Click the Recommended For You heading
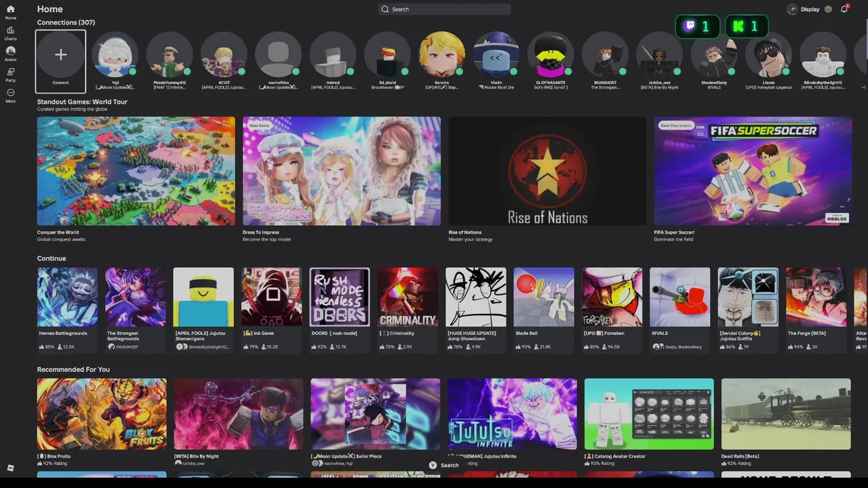The image size is (868, 488). click(x=73, y=369)
